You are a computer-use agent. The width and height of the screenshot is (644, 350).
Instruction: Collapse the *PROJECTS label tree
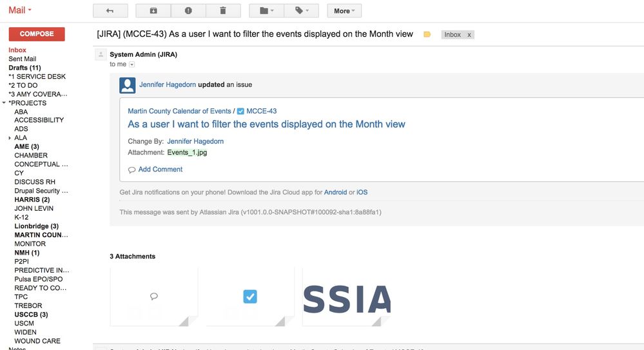(4, 102)
